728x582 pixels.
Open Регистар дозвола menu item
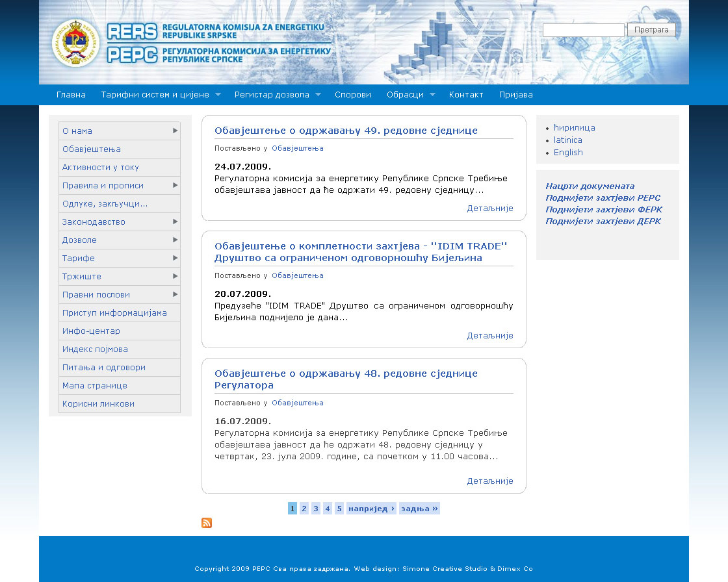[272, 95]
